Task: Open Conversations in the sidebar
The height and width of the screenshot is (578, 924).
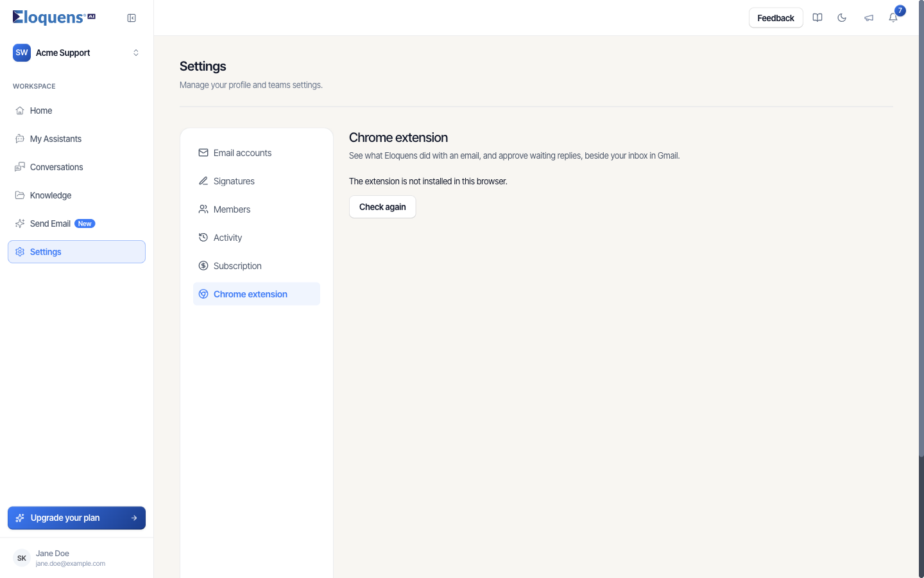Action: pyautogui.click(x=76, y=167)
